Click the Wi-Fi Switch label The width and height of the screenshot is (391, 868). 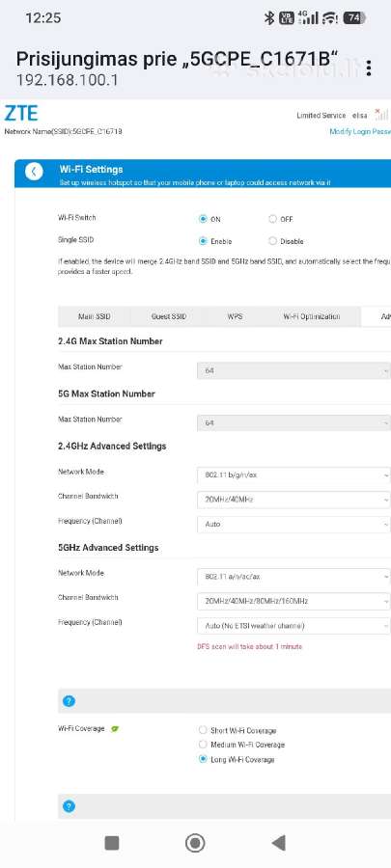77,218
